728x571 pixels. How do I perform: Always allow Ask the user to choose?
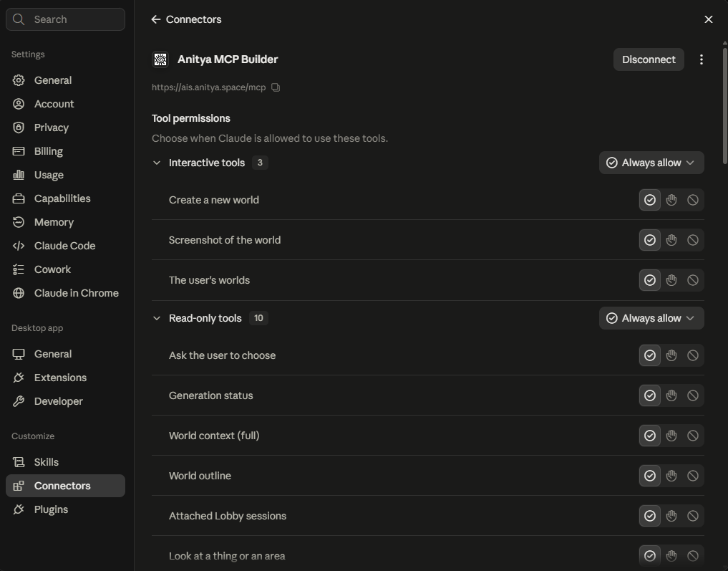(x=650, y=355)
